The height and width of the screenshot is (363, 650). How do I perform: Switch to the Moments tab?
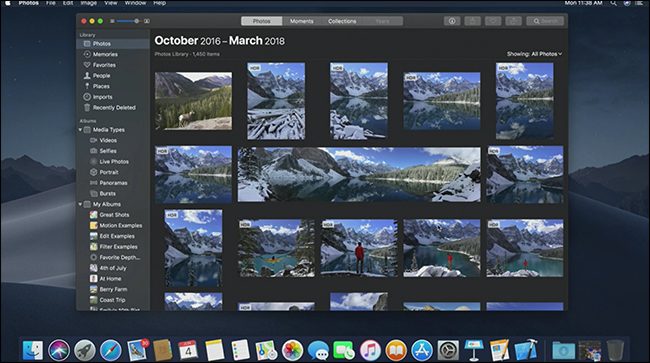pos(302,21)
